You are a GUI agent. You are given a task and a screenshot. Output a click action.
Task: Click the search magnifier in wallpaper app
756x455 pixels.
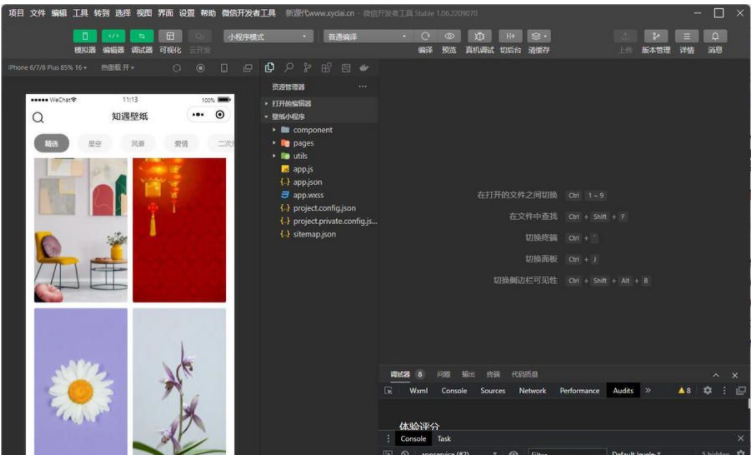(39, 116)
